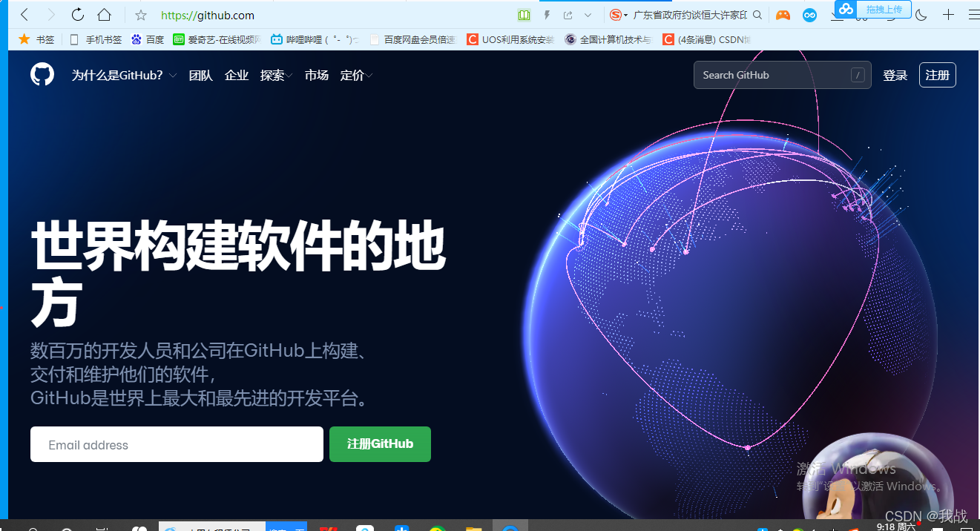Open 手机书签 mobile bookmarks
980x531 pixels.
point(96,39)
